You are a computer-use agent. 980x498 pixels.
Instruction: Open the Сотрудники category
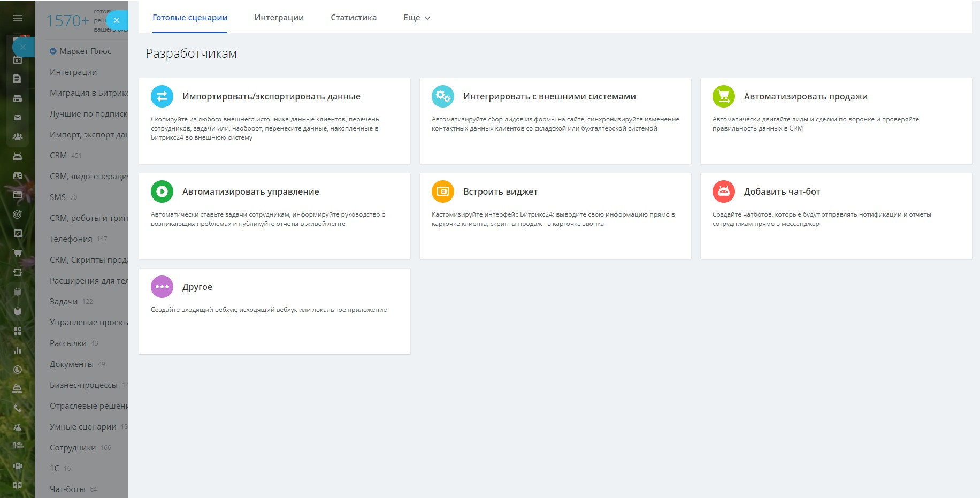(80, 448)
